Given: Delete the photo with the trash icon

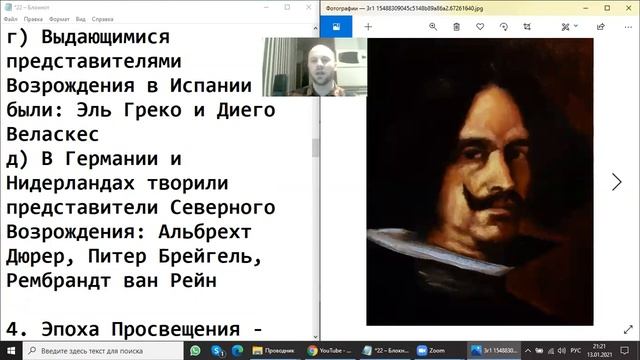Looking at the screenshot, I should (x=456, y=27).
